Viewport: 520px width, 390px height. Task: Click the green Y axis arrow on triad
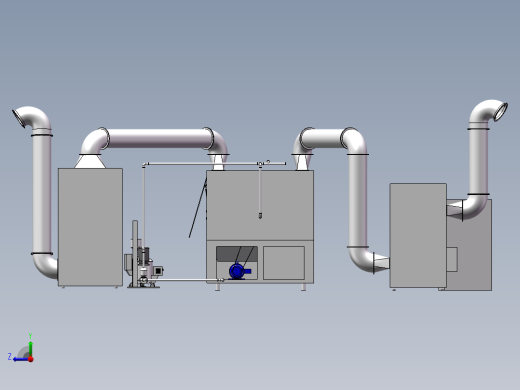pos(30,349)
